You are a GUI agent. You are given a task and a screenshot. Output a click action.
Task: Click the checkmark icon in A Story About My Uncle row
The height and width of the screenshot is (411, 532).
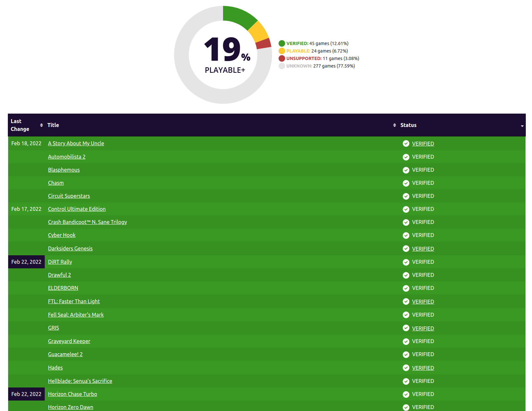pos(406,143)
